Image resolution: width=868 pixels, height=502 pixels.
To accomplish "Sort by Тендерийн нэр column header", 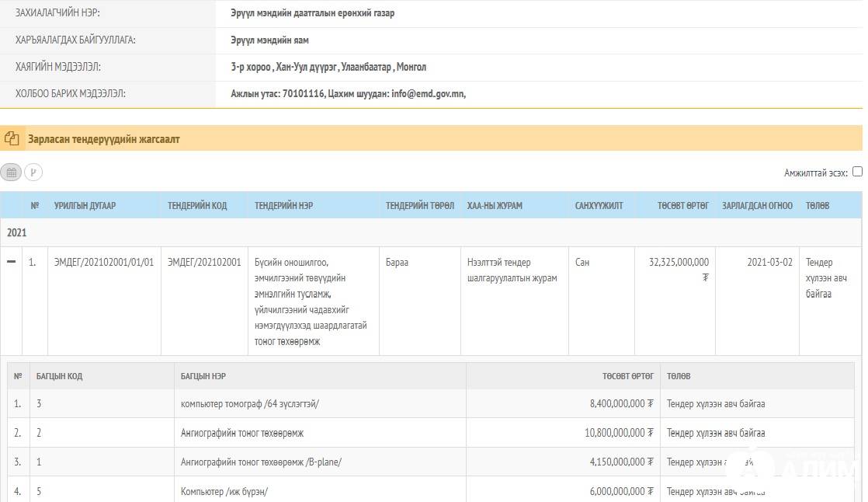I will click(283, 206).
